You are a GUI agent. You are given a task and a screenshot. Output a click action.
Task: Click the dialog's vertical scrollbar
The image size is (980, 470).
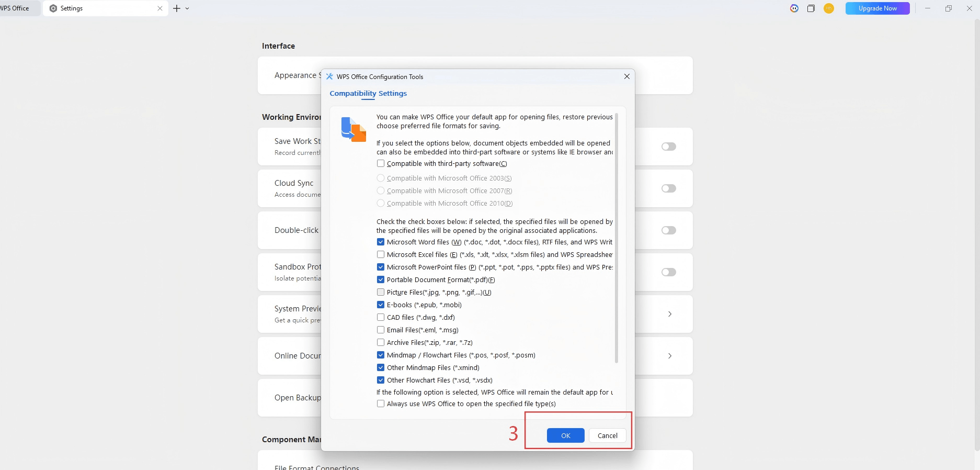point(617,238)
